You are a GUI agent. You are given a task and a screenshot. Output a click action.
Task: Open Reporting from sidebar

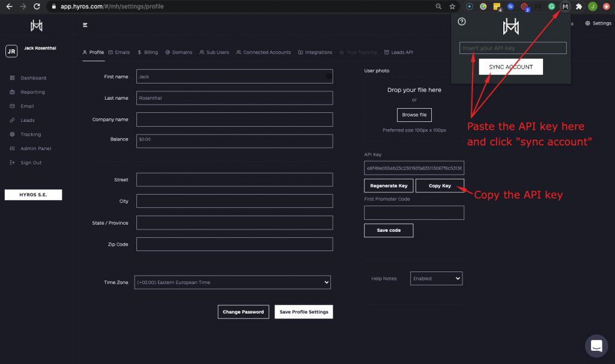pyautogui.click(x=32, y=92)
